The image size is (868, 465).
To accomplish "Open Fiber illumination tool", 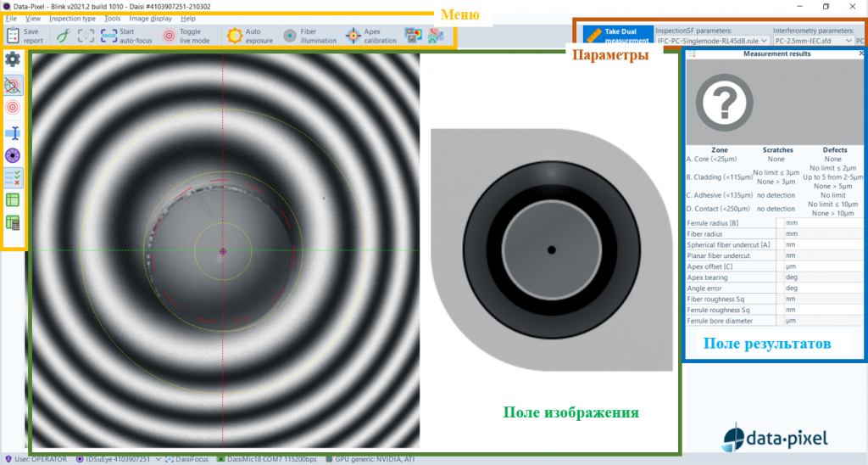I will click(289, 36).
